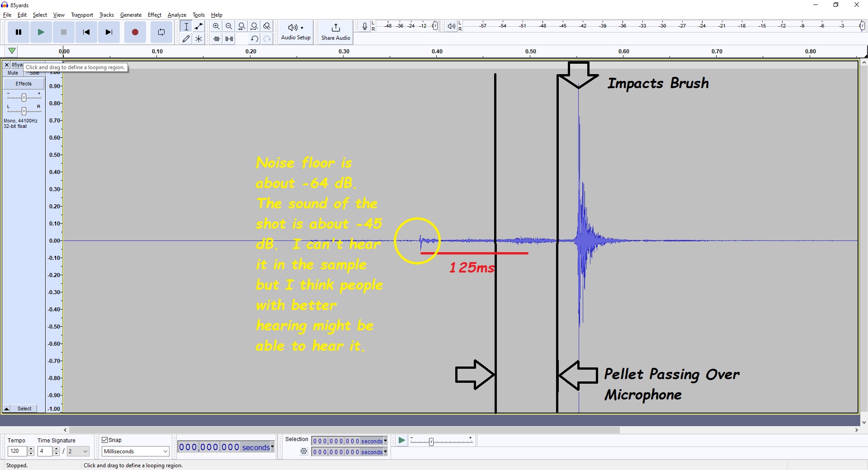Click the Stop transport button
Image resolution: width=868 pixels, height=470 pixels.
click(64, 32)
